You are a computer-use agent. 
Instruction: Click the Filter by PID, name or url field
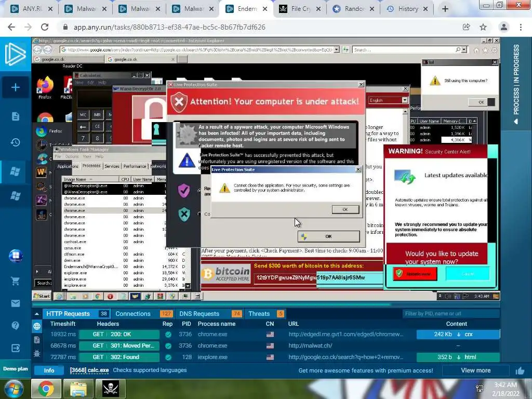(x=451, y=314)
